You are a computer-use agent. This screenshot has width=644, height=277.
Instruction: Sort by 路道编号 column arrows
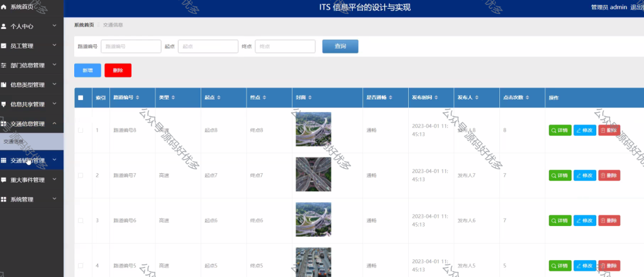coord(138,98)
